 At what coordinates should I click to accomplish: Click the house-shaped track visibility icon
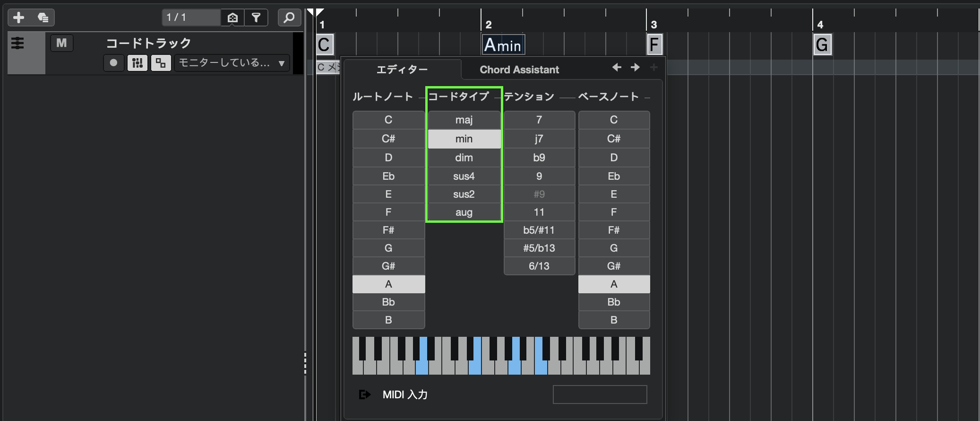232,18
